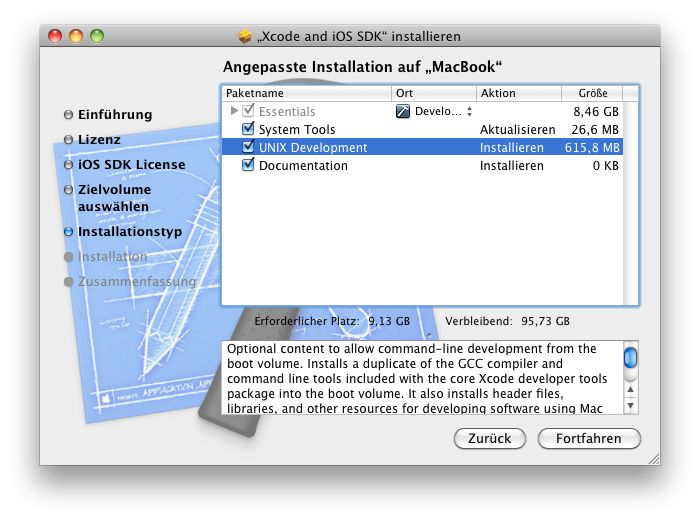This screenshot has width=700, height=520.
Task: Click the 26,6 MB size value
Action: tap(595, 129)
